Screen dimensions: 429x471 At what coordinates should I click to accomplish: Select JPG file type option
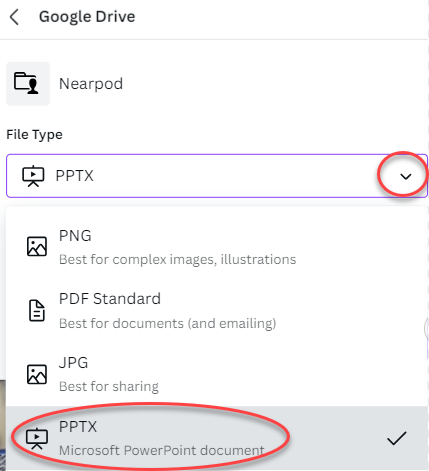pos(217,374)
